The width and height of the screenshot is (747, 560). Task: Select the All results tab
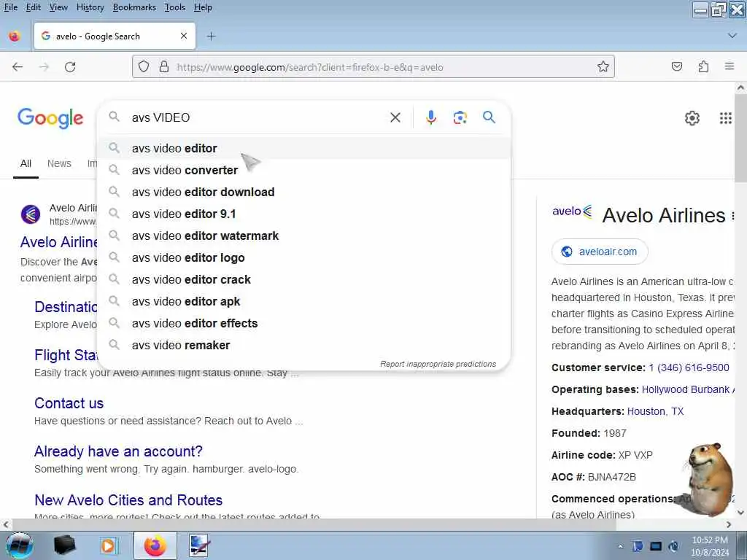coord(26,164)
